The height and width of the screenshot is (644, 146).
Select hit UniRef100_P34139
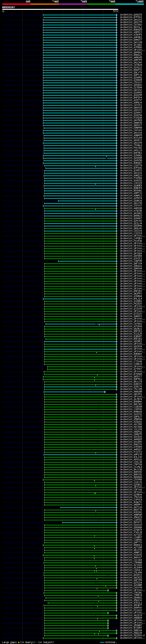pyautogui.click(x=131, y=533)
